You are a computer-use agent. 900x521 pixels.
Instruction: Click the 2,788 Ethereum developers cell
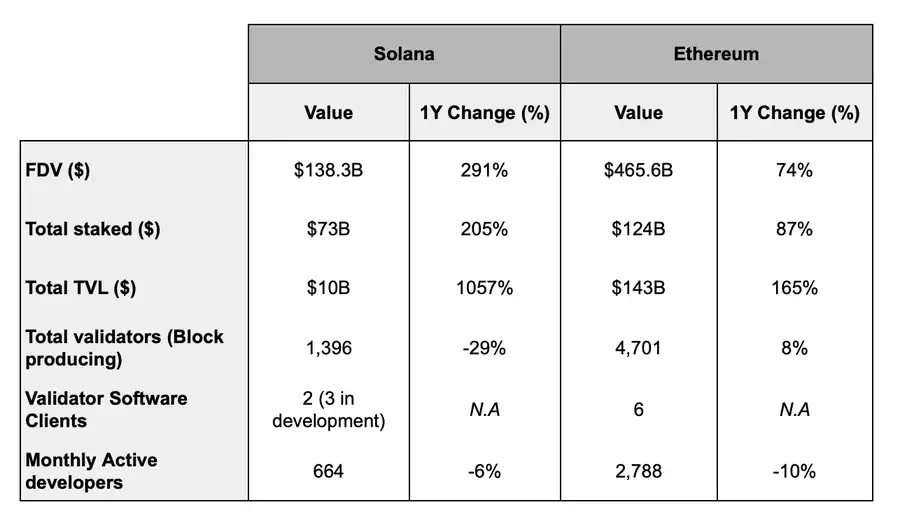638,470
